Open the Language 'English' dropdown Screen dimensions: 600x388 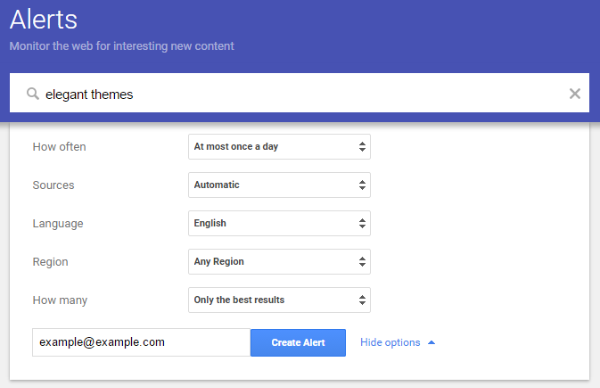(279, 223)
